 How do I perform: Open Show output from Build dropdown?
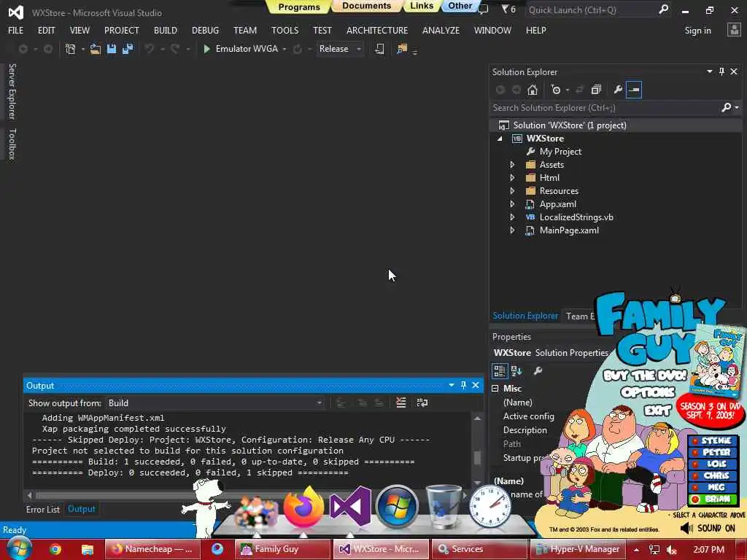tap(215, 402)
